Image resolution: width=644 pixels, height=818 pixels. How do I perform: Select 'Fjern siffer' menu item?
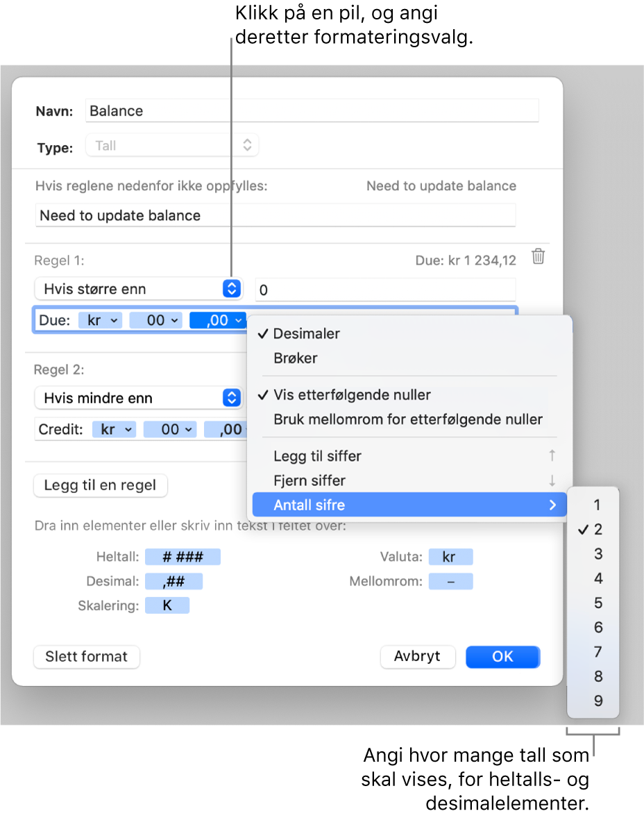409,480
